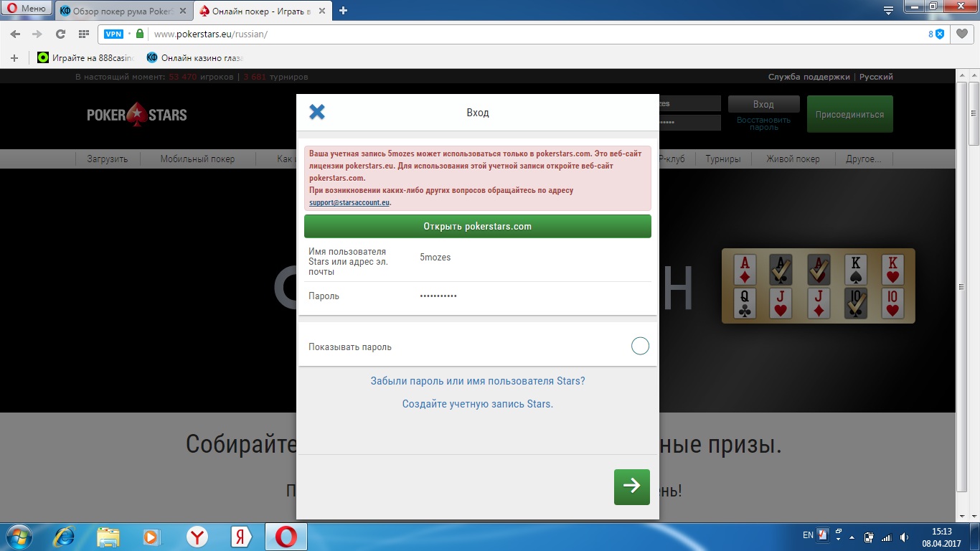Open the 'Играйте на 888casino' bookmark
980x551 pixels.
pyautogui.click(x=86, y=57)
